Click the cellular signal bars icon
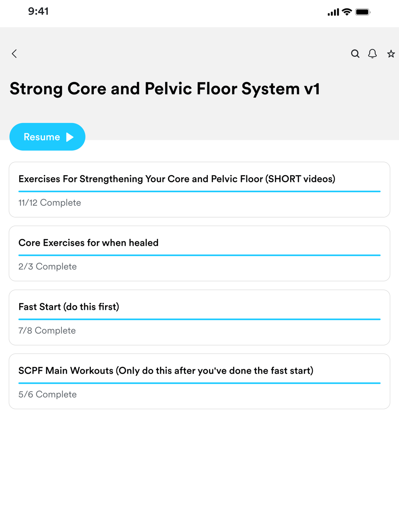This screenshot has height=532, width=399. 333,12
